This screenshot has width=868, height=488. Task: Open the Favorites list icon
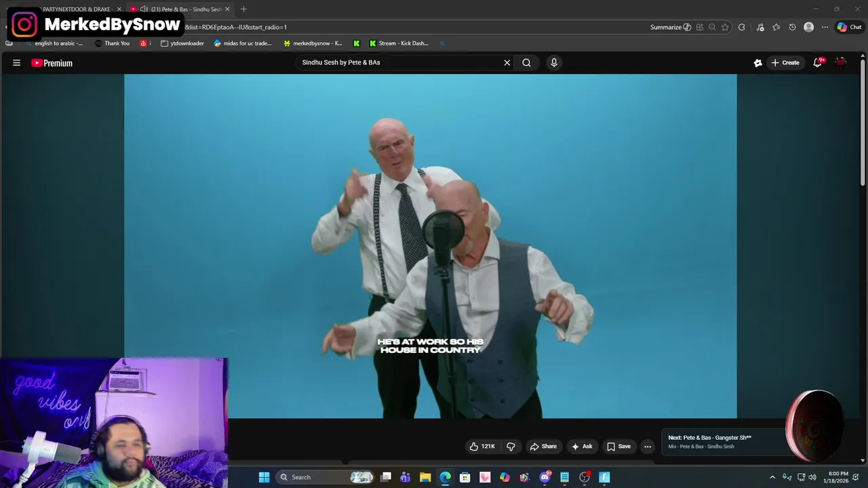coord(776,27)
